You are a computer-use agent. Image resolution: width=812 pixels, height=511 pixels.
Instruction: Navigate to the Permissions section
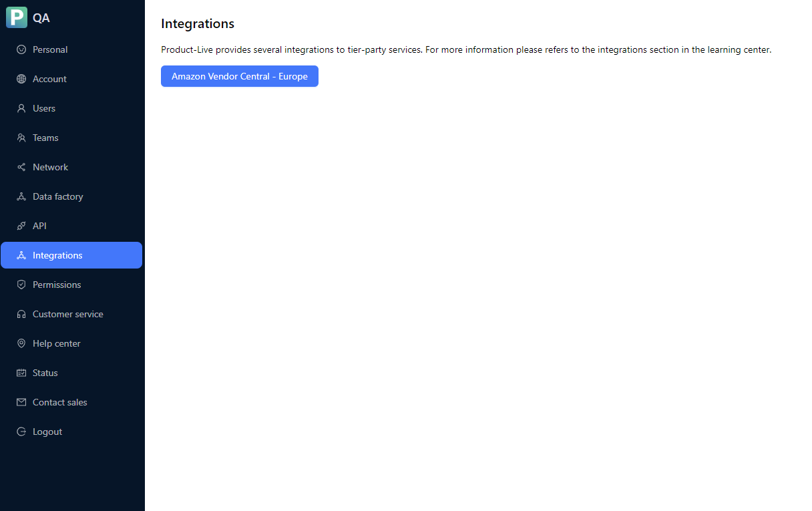[x=56, y=285]
